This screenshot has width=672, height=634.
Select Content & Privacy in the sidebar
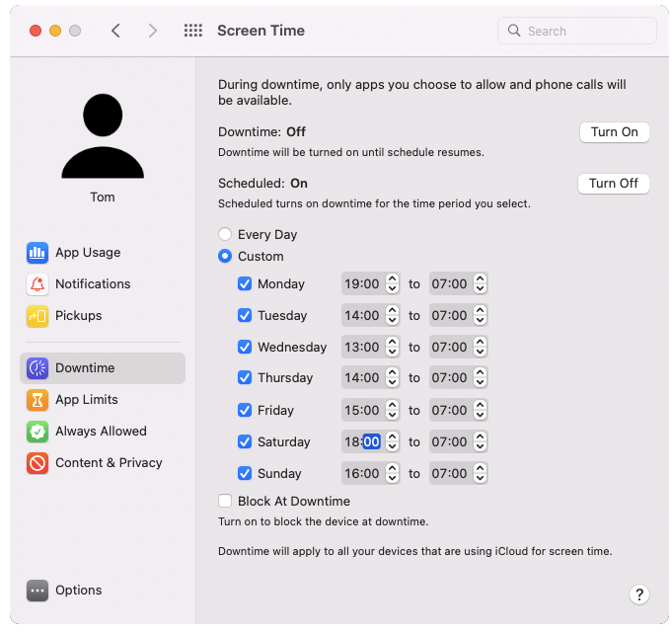pyautogui.click(x=103, y=463)
